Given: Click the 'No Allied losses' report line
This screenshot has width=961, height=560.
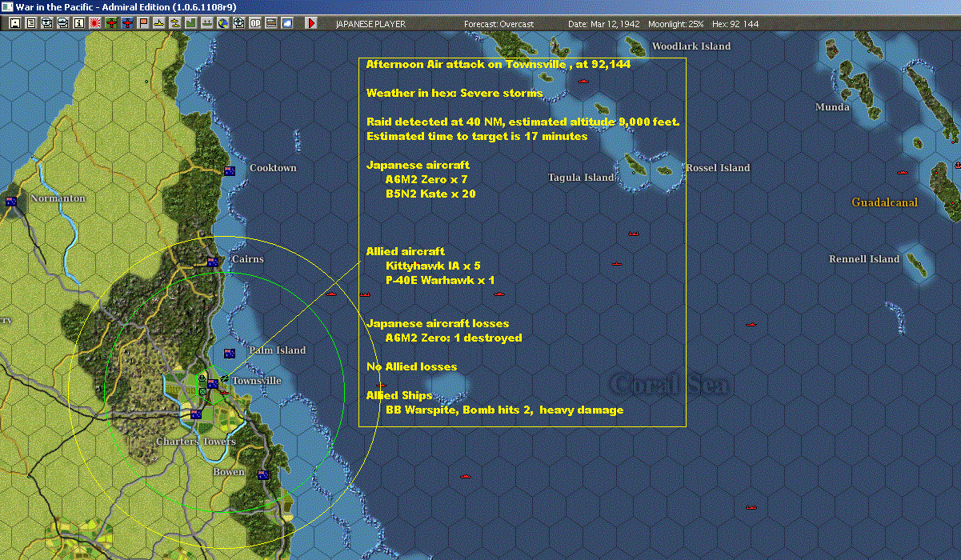Looking at the screenshot, I should pos(412,367).
